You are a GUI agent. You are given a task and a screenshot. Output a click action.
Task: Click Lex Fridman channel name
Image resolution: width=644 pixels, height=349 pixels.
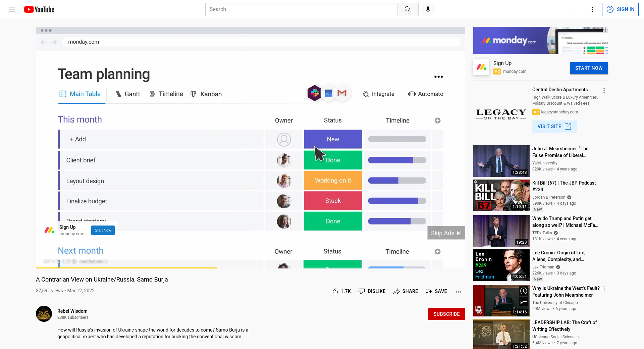543,267
